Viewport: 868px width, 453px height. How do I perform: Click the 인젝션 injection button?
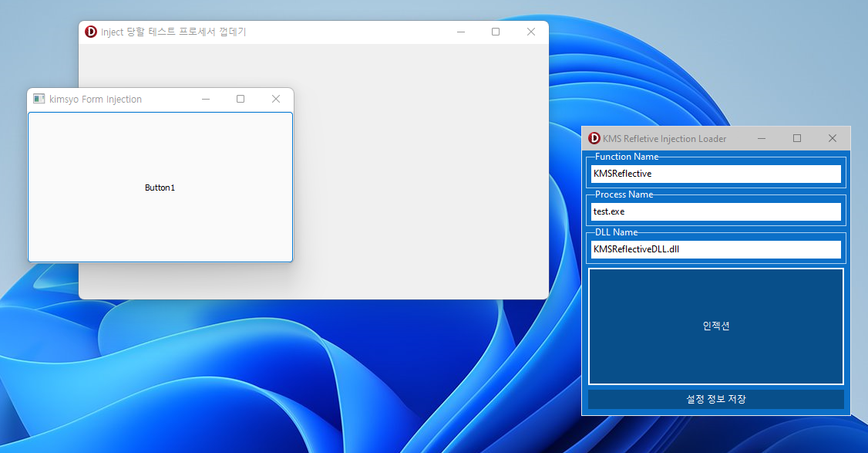716,326
